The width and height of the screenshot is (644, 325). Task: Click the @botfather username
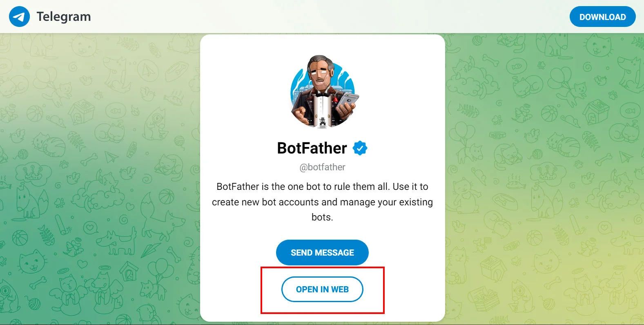pos(322,167)
